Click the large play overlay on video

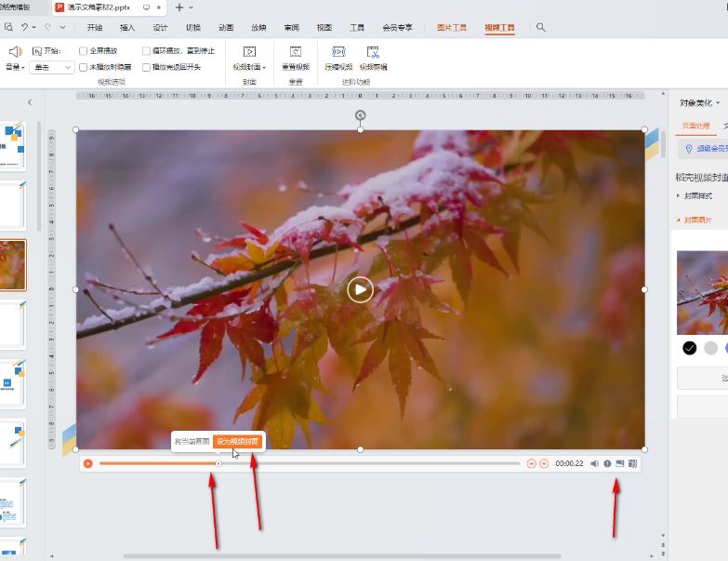pyautogui.click(x=360, y=289)
